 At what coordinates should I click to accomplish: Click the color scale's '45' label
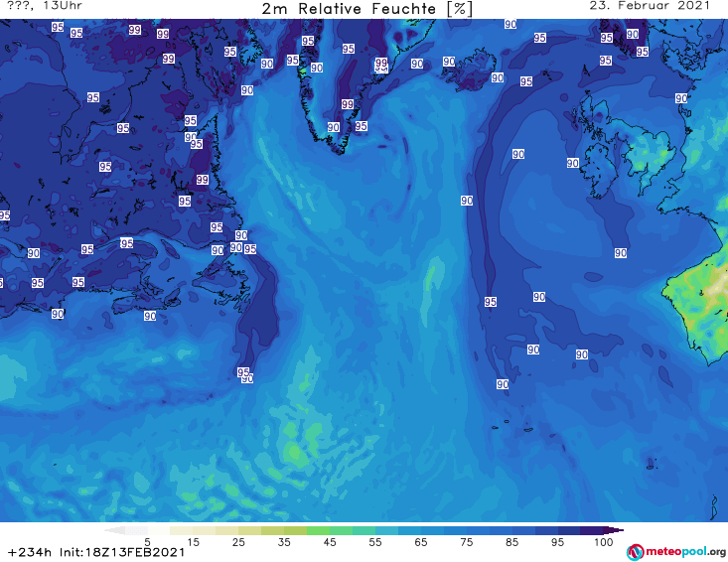click(330, 542)
